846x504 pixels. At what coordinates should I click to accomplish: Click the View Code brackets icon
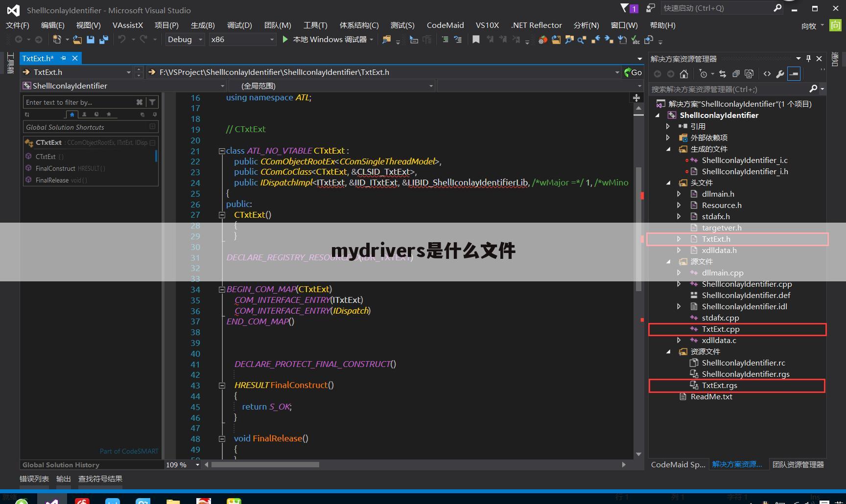click(767, 74)
